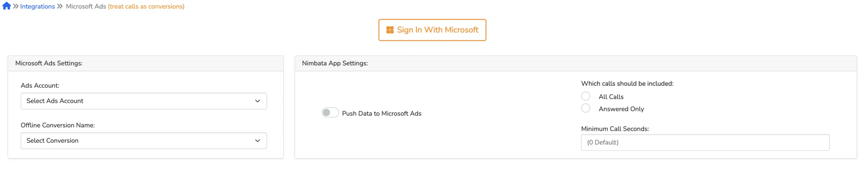Expand the Select Conversion dropdown
This screenshot has height=170, width=868.
[144, 141]
